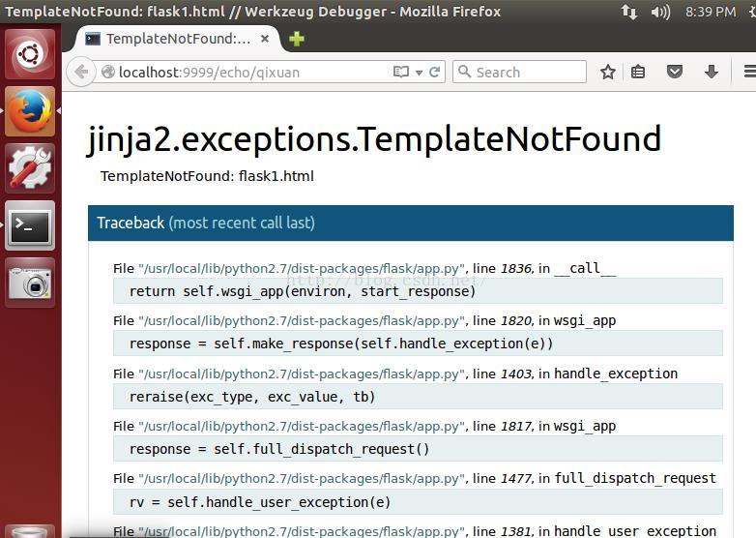Toggle Reader View in the address bar
This screenshot has width=756, height=538.
coord(401,72)
